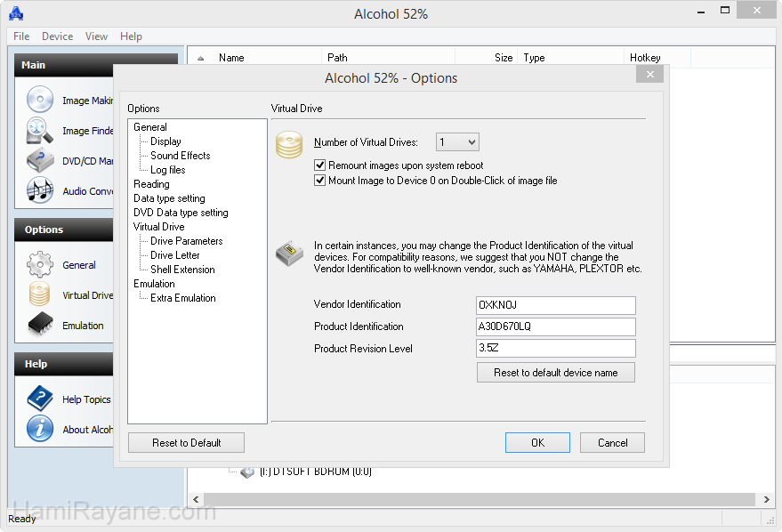
Task: Click the Hotkey column header
Action: 657,58
